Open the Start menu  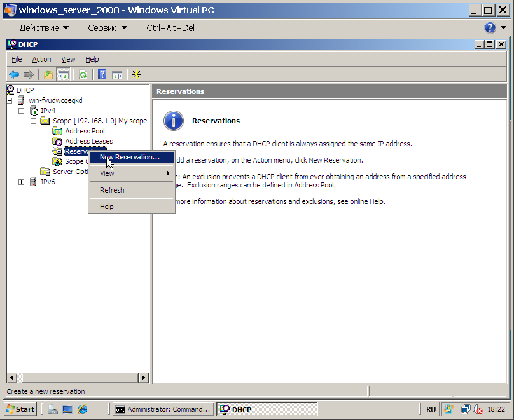(20, 409)
